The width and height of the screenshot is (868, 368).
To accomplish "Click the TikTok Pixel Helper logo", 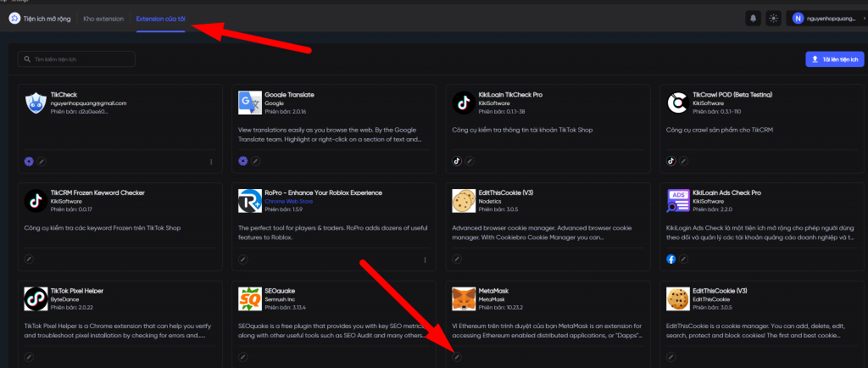I will [36, 298].
